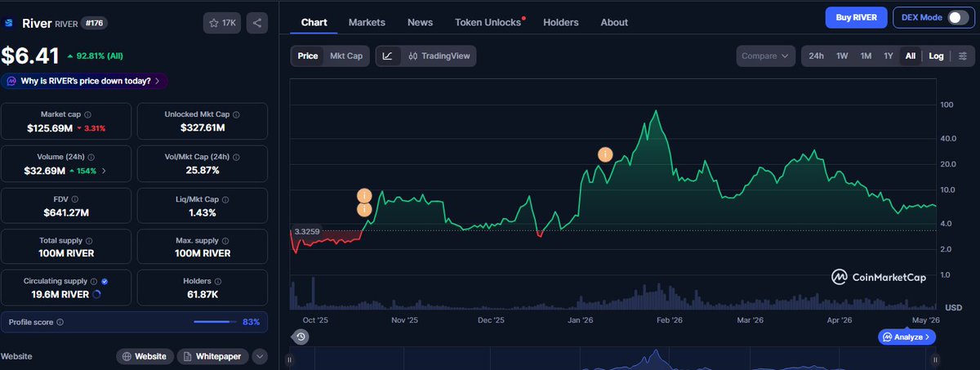Open the About tab
Viewport: 980px width, 370px height.
click(x=614, y=22)
